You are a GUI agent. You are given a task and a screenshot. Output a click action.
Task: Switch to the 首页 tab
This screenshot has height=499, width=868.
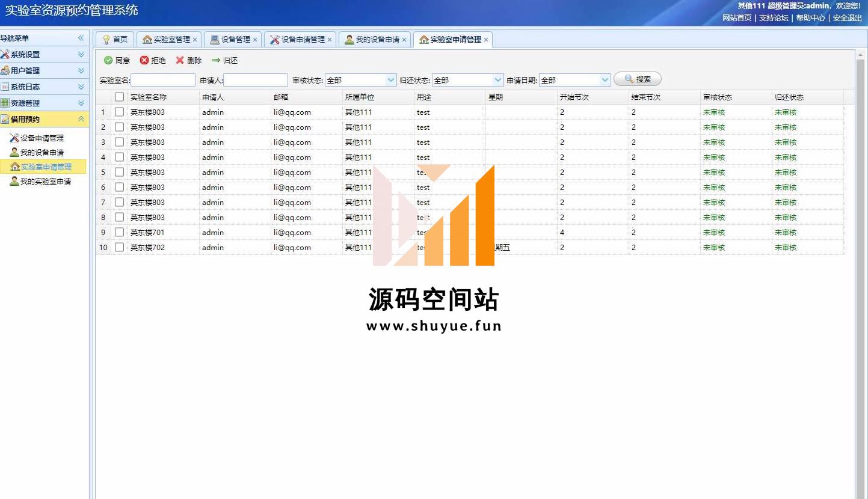tap(115, 40)
